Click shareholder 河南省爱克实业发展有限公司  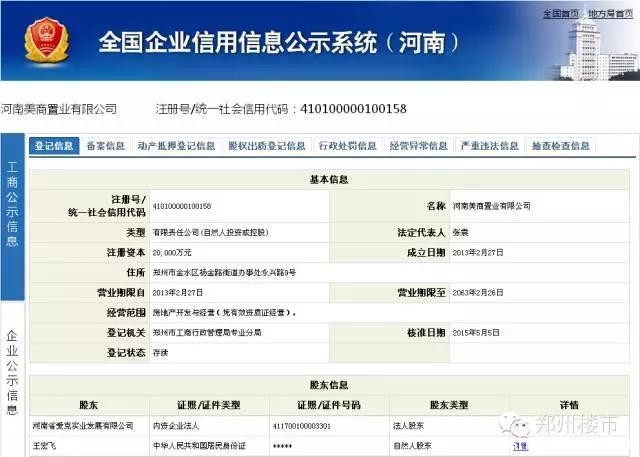(83, 426)
